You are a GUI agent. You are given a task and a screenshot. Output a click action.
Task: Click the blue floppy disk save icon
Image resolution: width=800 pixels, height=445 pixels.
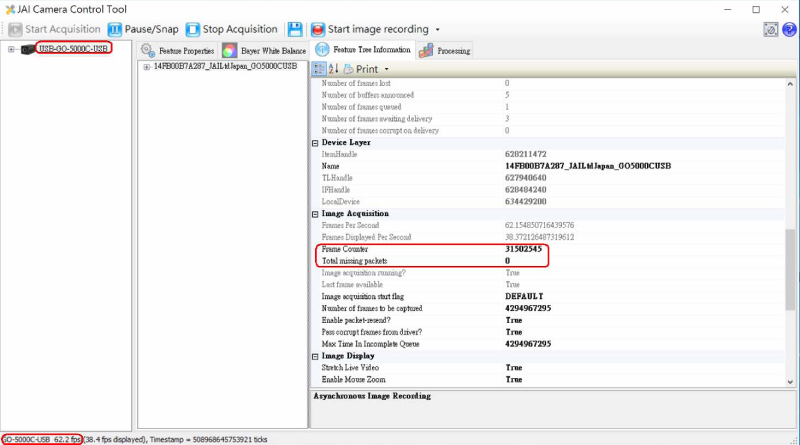click(x=295, y=29)
